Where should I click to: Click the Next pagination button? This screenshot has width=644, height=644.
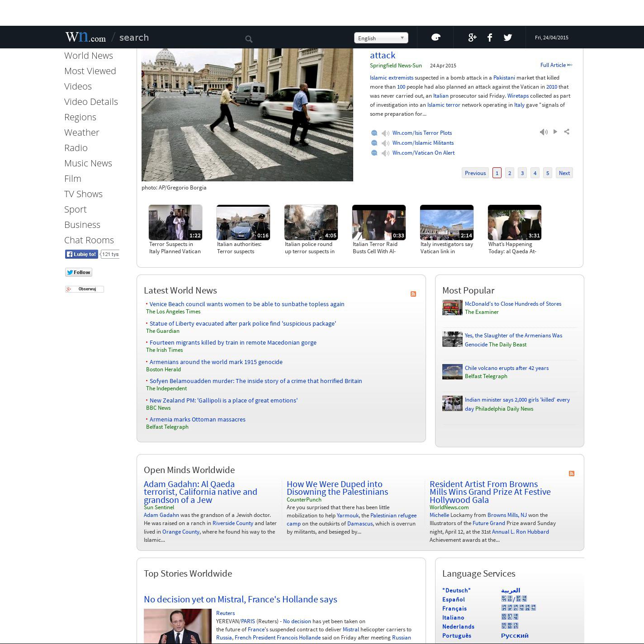pyautogui.click(x=564, y=173)
